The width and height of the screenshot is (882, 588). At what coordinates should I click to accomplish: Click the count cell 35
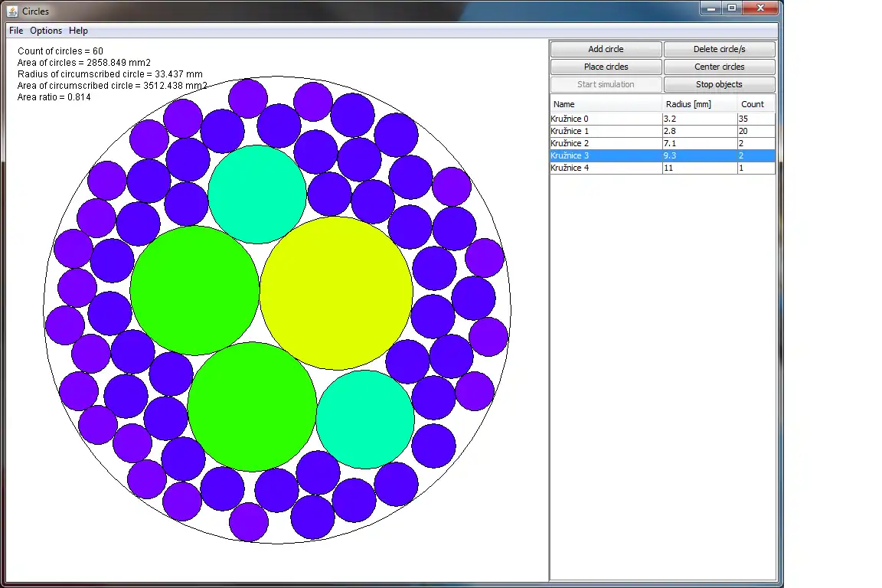756,119
